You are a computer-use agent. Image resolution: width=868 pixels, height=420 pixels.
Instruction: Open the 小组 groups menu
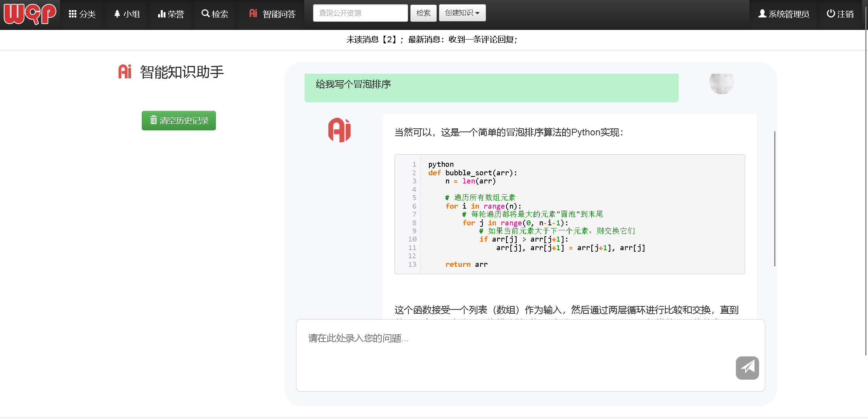click(x=127, y=14)
